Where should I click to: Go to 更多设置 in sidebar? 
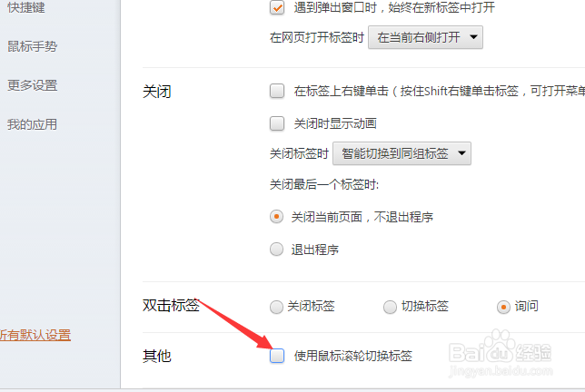(x=33, y=85)
